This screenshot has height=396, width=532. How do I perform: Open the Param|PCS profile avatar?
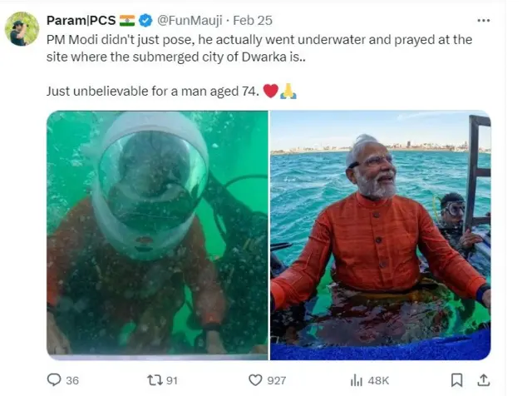22,29
